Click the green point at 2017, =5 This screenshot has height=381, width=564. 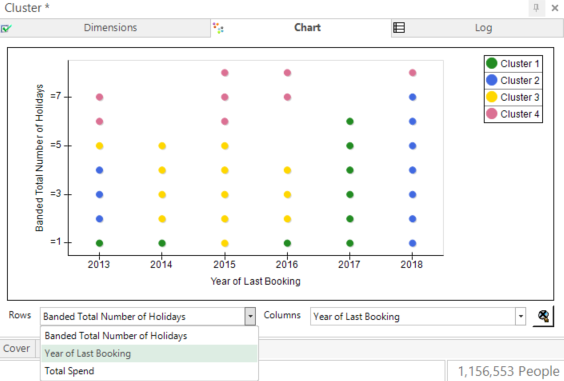click(x=350, y=146)
